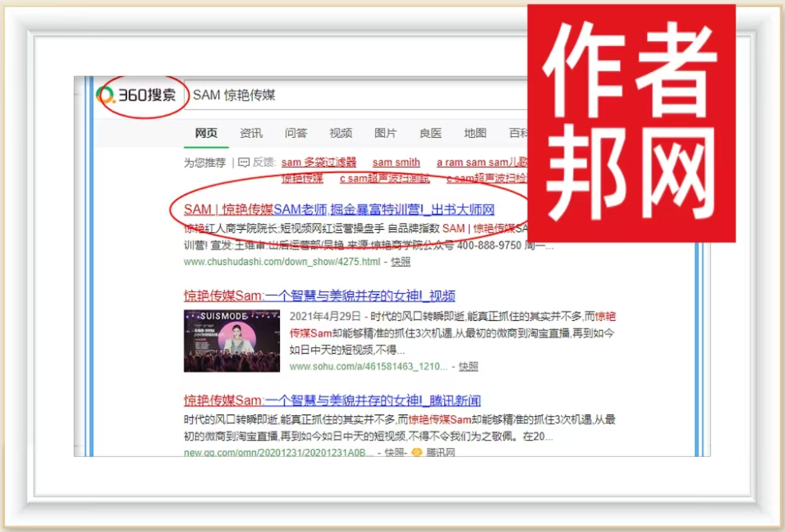The image size is (785, 532).
Task: Open the 问答 tab
Action: pos(296,133)
